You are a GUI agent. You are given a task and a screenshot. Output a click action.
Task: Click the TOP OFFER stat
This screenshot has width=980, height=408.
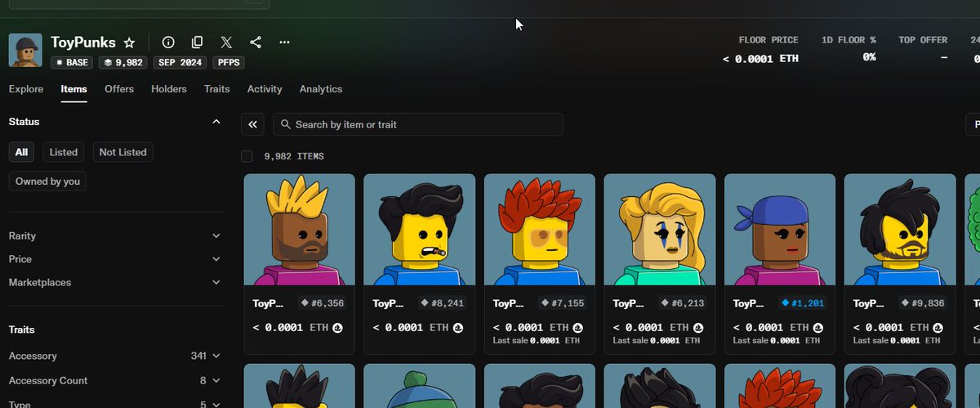click(x=923, y=49)
